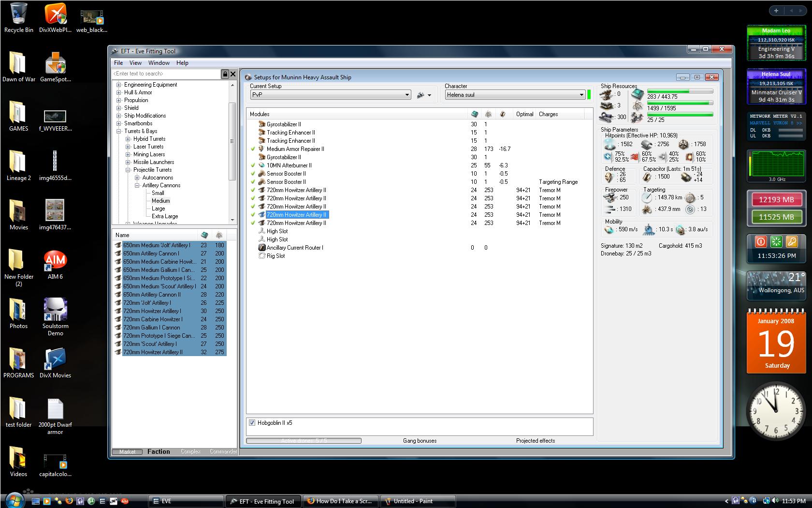Click the turret hardpoints icon in Ship Resources
This screenshot has height=508, width=812.
pyautogui.click(x=606, y=94)
